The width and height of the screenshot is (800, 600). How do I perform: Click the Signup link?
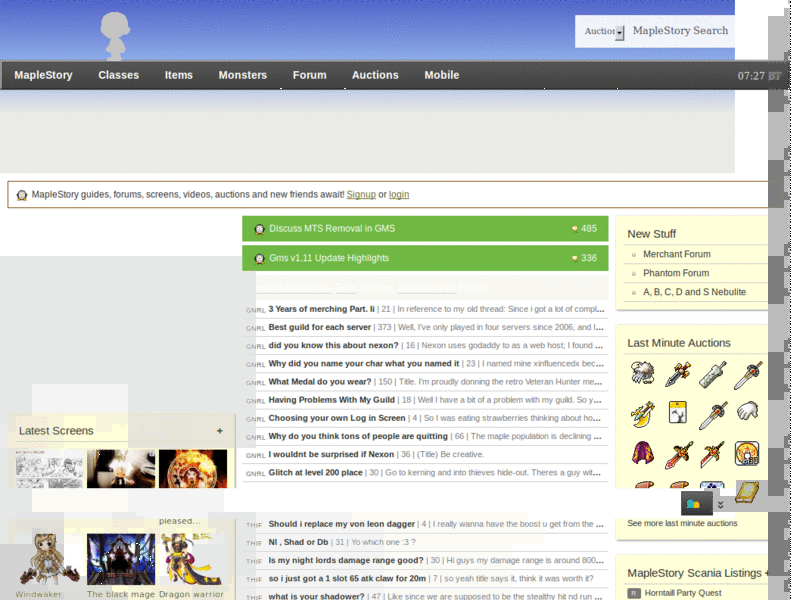(x=361, y=194)
